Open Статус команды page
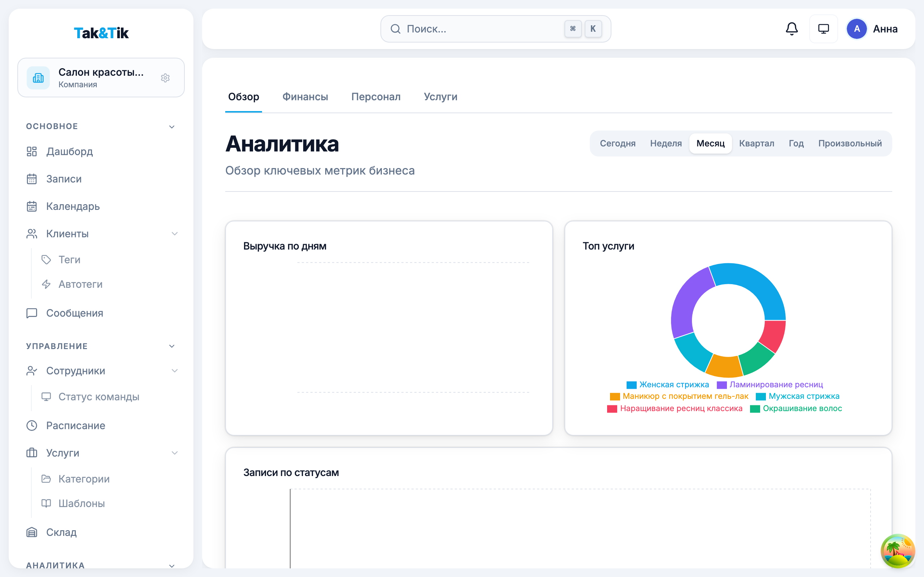 coord(99,397)
